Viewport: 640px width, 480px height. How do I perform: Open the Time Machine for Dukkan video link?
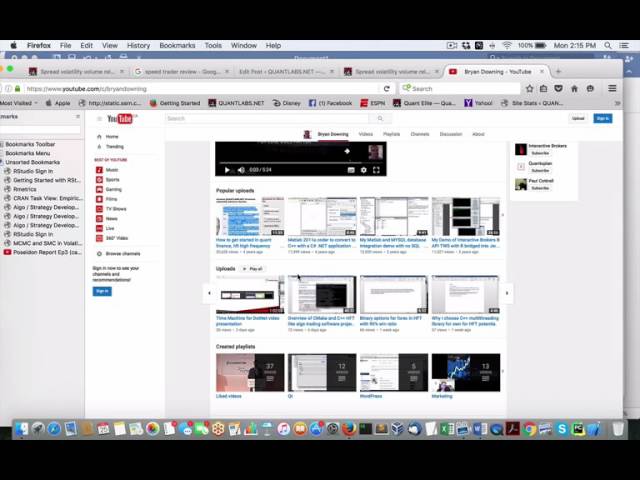[x=248, y=321]
